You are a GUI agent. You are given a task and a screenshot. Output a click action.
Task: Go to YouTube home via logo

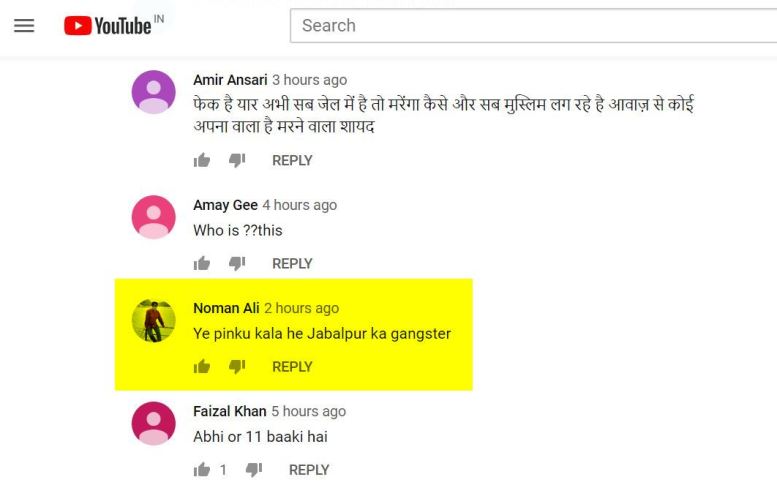tap(113, 25)
